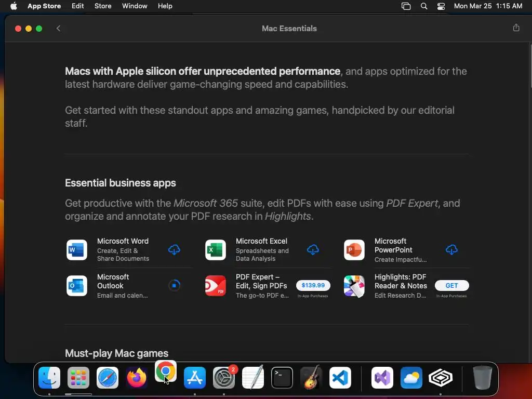Click the PDF Expert – Edit, Sign PDFs title
Viewport: 532px width, 399px height.
[x=261, y=281]
